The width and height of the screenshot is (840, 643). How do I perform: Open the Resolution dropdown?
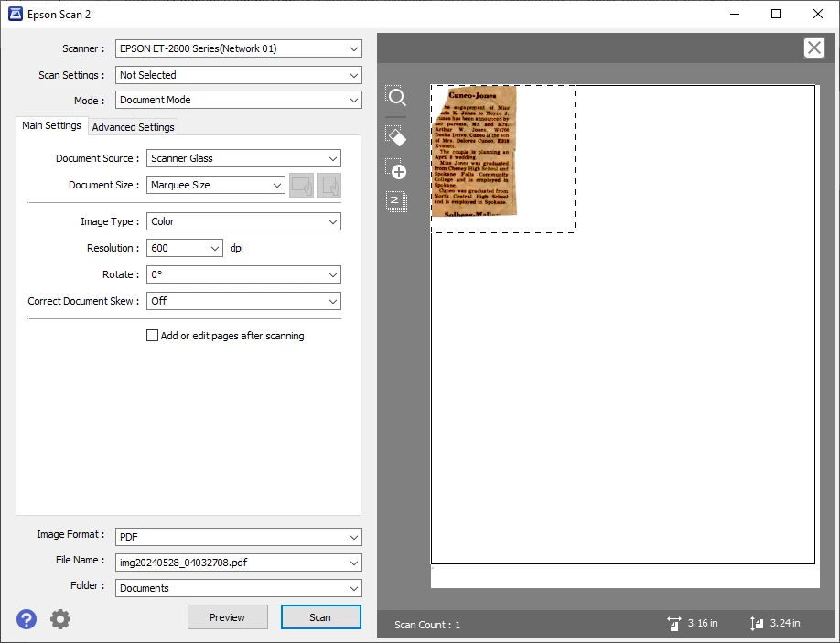[x=184, y=248]
